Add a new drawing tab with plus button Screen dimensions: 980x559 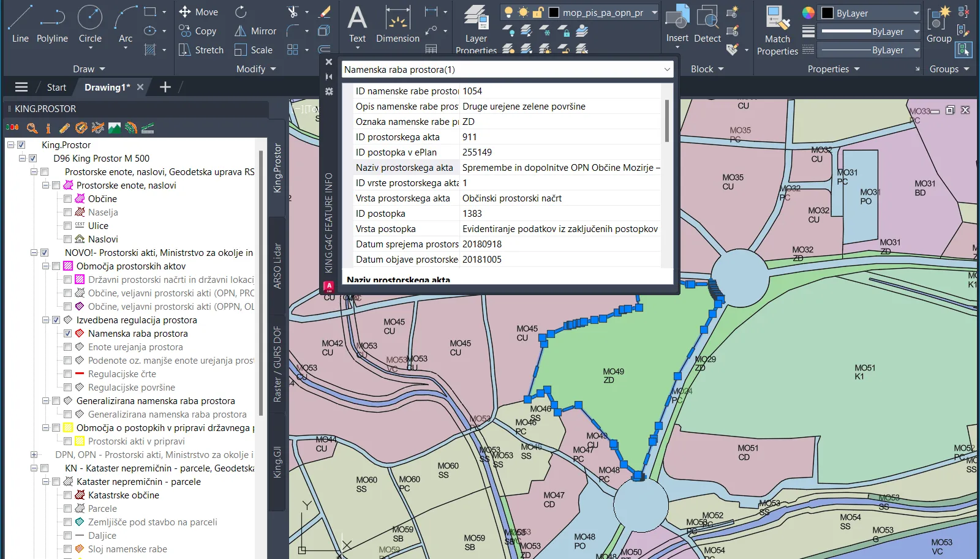(165, 88)
